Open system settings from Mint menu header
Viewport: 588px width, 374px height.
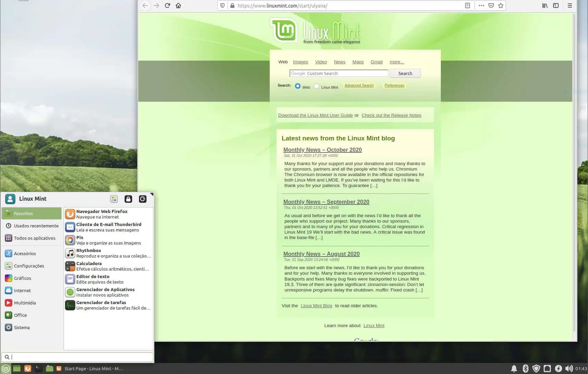114,199
